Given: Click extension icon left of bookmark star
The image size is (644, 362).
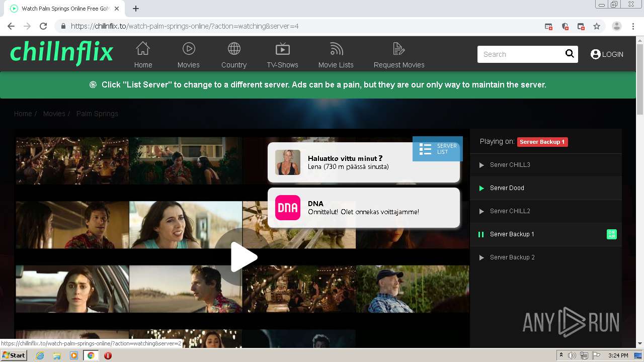Looking at the screenshot, I should 581,26.
